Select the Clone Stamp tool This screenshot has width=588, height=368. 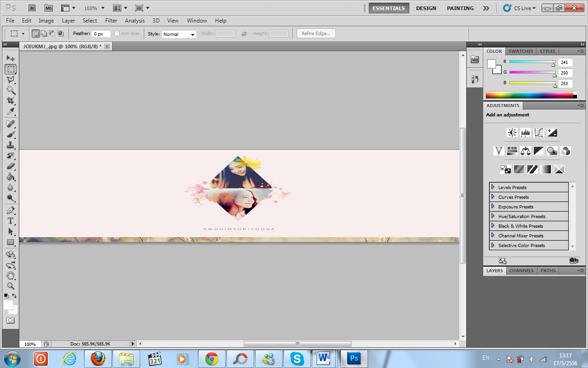tap(11, 145)
